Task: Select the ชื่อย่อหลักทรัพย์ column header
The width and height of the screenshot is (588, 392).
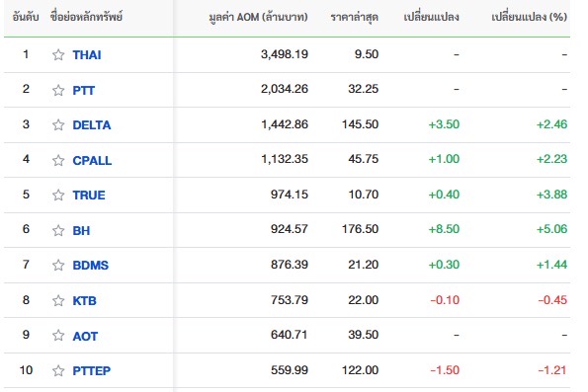Action: point(86,17)
